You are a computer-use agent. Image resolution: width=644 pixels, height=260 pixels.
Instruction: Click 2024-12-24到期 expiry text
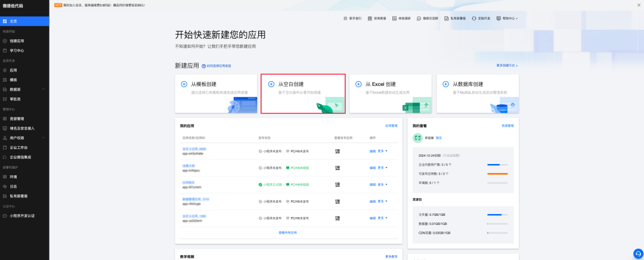[429, 156]
